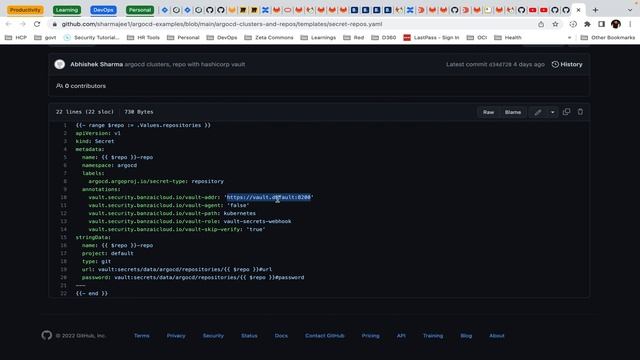Viewport: 640px width, 360px height.
Task: Show hidden bookmarks via the overflow chevron
Action: [569, 38]
